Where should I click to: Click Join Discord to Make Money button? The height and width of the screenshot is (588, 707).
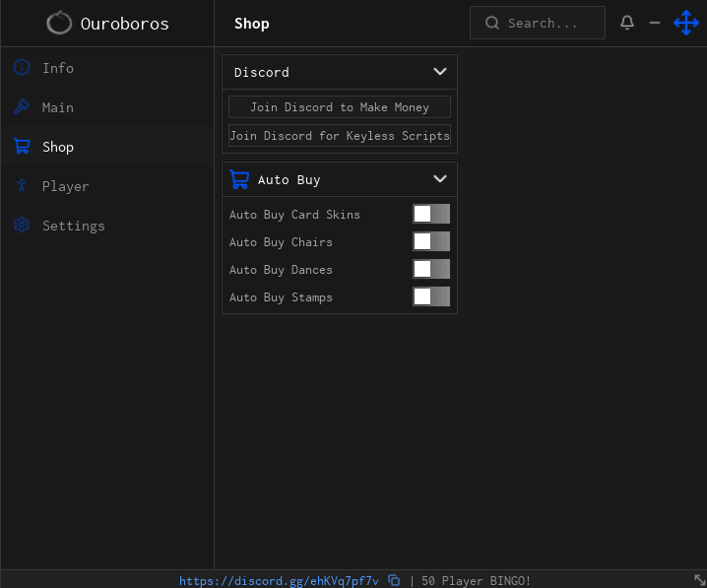coord(340,107)
